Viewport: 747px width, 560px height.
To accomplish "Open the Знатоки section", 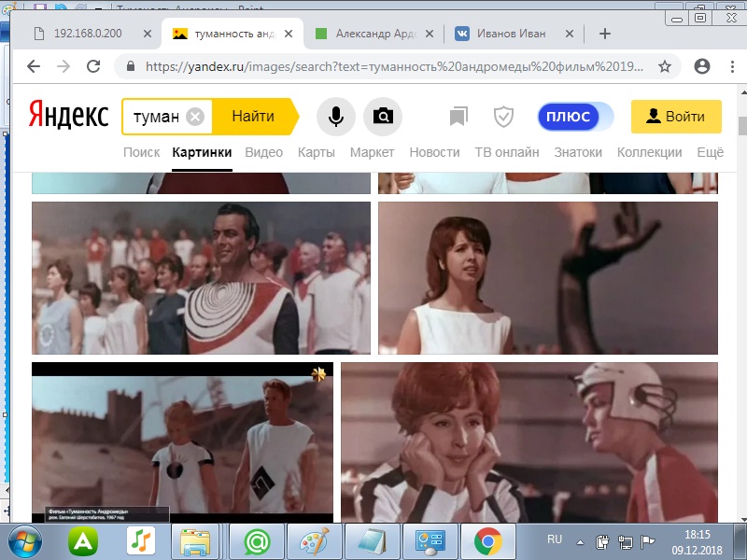I will tap(578, 152).
